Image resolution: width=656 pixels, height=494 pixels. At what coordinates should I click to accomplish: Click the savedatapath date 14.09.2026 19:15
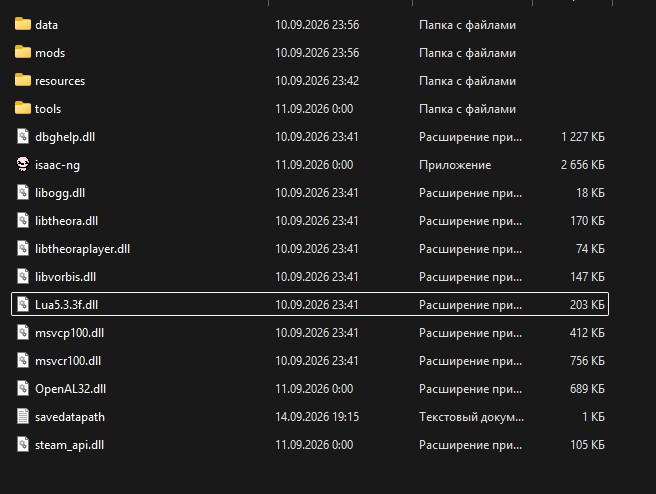(317, 417)
